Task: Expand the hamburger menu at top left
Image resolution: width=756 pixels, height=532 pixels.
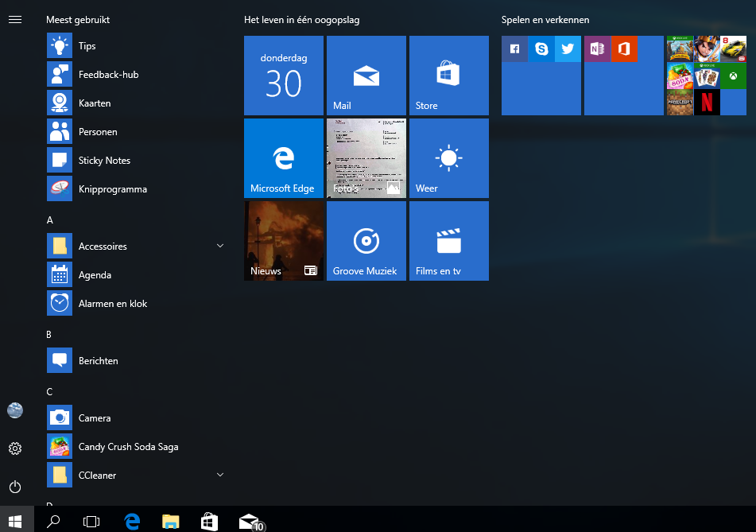Action: [x=14, y=19]
